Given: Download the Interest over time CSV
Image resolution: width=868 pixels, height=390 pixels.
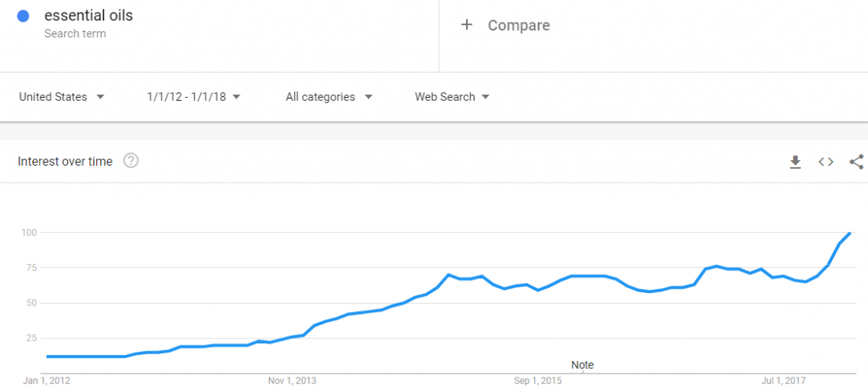Looking at the screenshot, I should click(x=795, y=162).
